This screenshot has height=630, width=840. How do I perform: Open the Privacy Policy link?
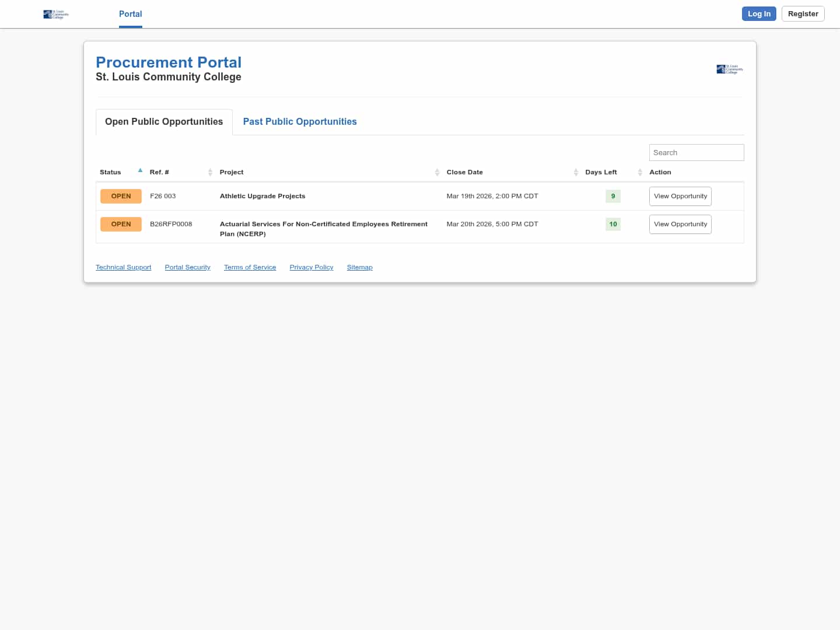coord(311,267)
